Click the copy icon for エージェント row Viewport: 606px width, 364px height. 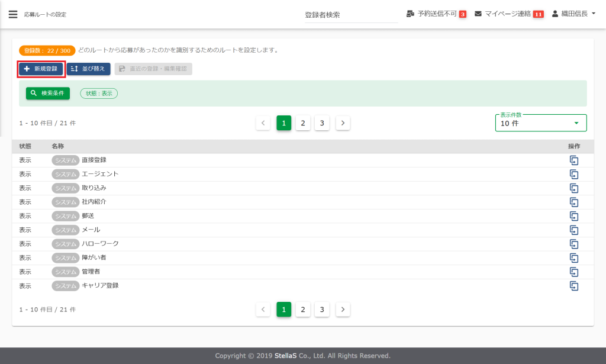pyautogui.click(x=573, y=174)
